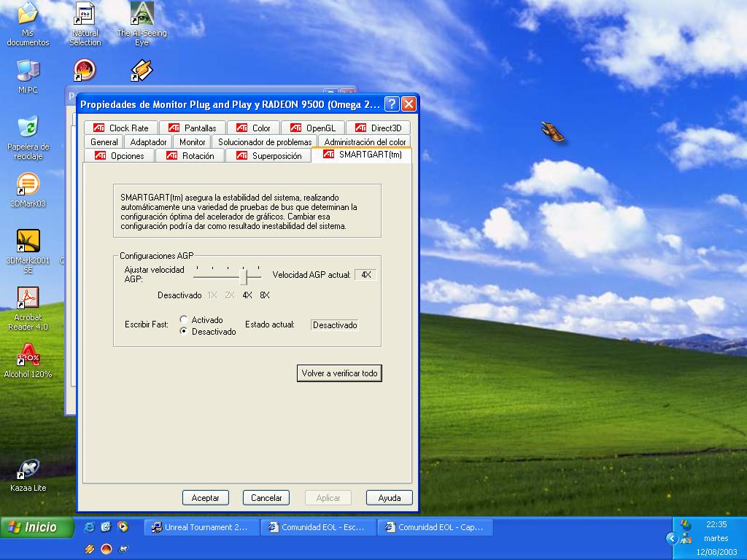Switch to Opciones tab
This screenshot has width=747, height=560.
coord(120,156)
